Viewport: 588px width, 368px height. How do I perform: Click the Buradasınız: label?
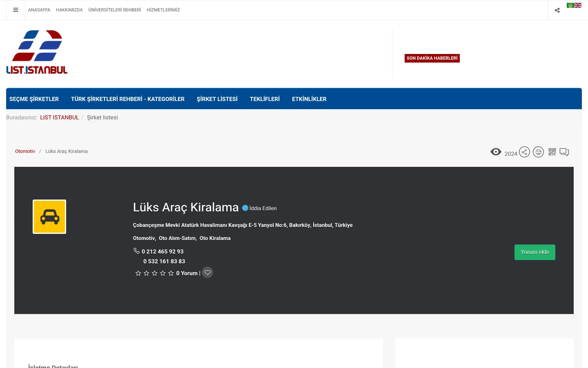pyautogui.click(x=22, y=117)
